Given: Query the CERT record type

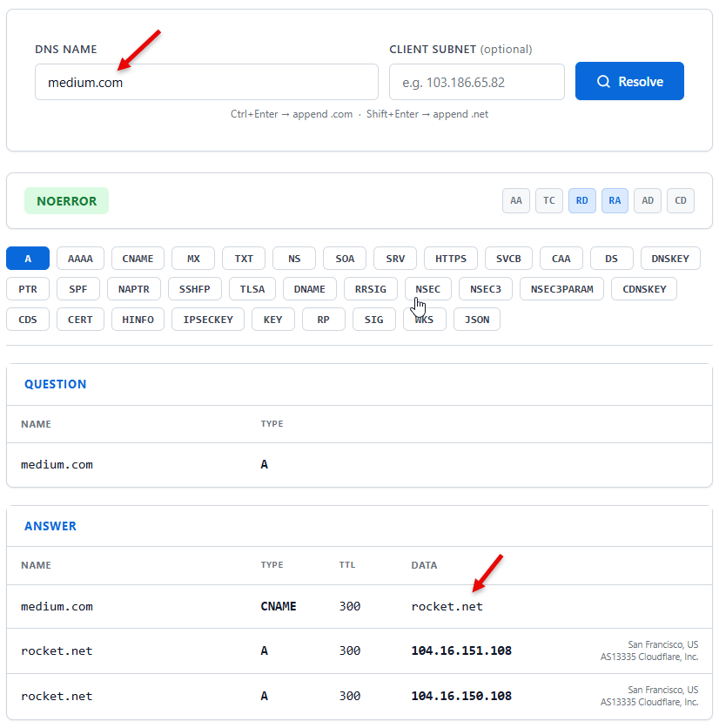Looking at the screenshot, I should (x=80, y=320).
